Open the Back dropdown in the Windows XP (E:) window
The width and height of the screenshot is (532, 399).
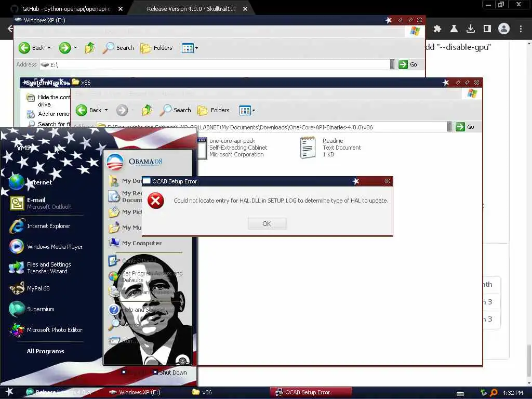coord(49,48)
